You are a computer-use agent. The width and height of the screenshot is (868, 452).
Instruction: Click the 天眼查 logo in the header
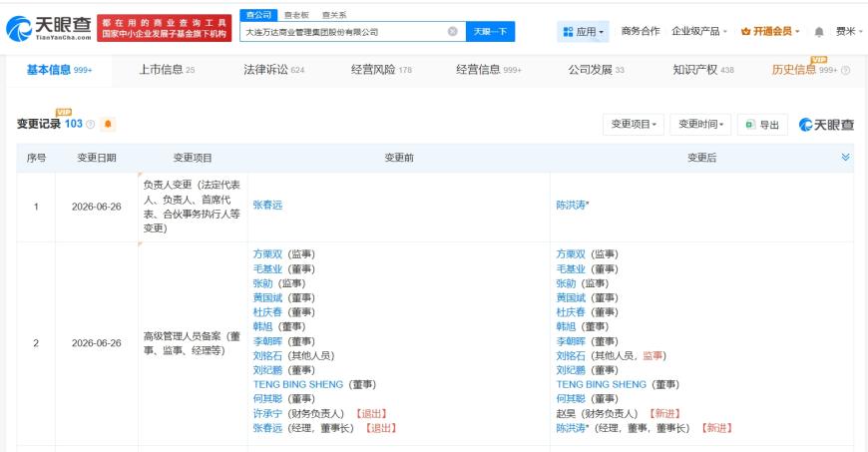tap(49, 28)
